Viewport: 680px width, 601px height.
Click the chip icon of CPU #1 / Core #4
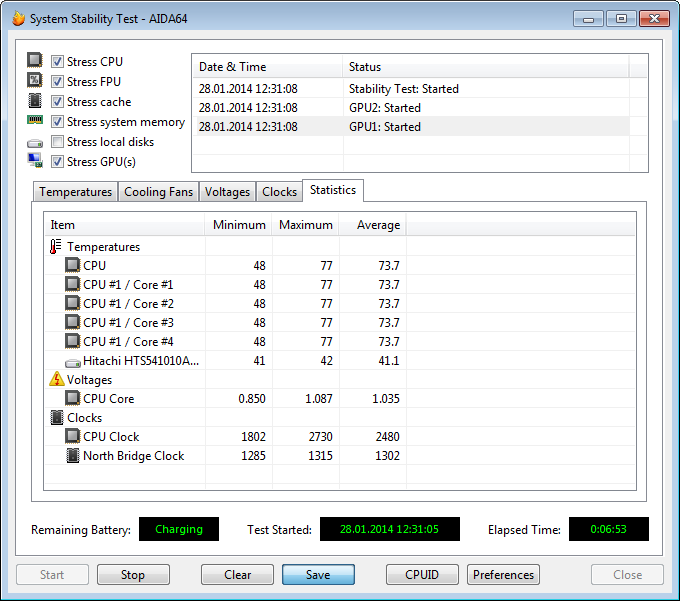click(72, 341)
